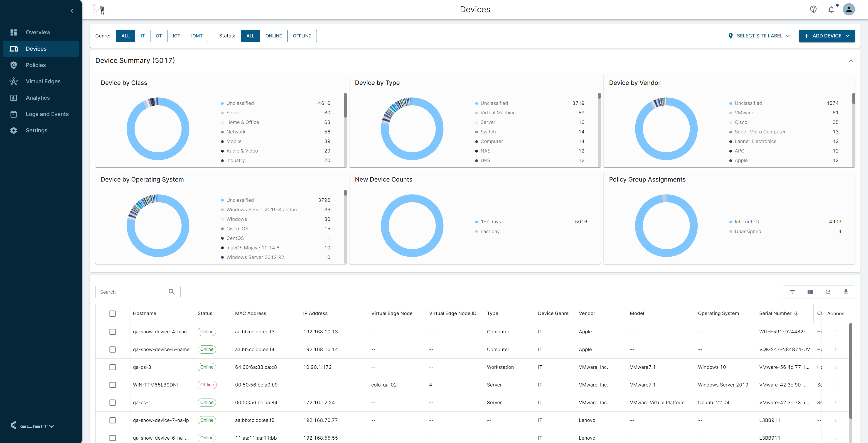Open the column chooser icon
Screen dimensions: 868x443
pos(810,292)
